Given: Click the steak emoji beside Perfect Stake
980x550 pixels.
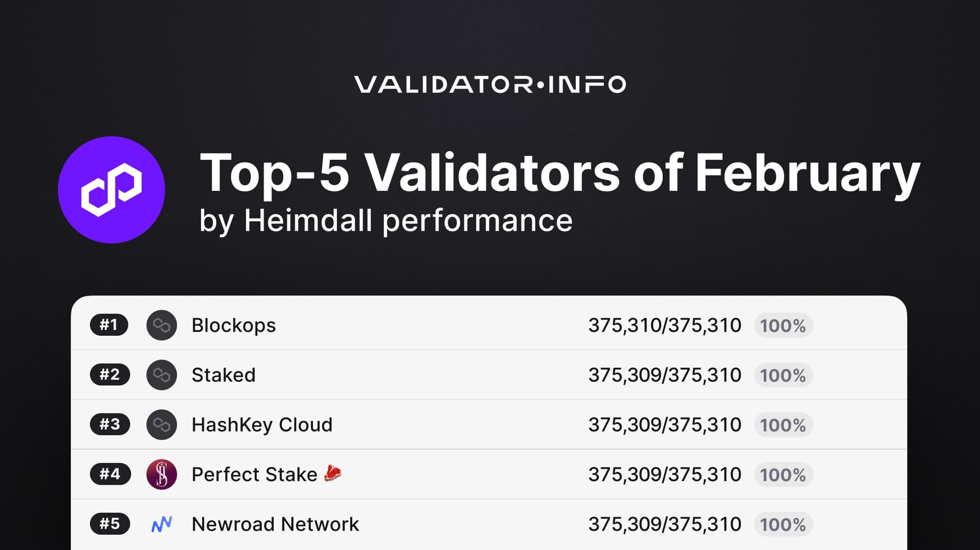Looking at the screenshot, I should [333, 473].
